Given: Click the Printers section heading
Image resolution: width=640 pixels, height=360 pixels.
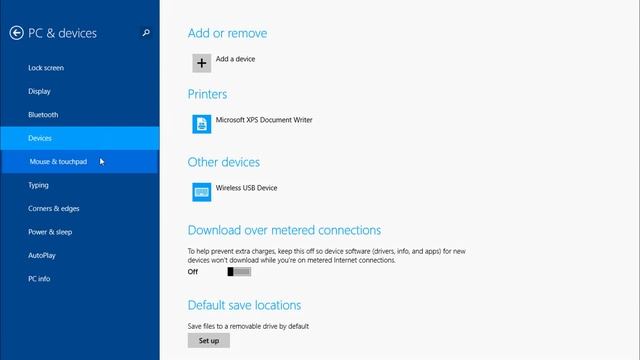Looking at the screenshot, I should [x=207, y=94].
